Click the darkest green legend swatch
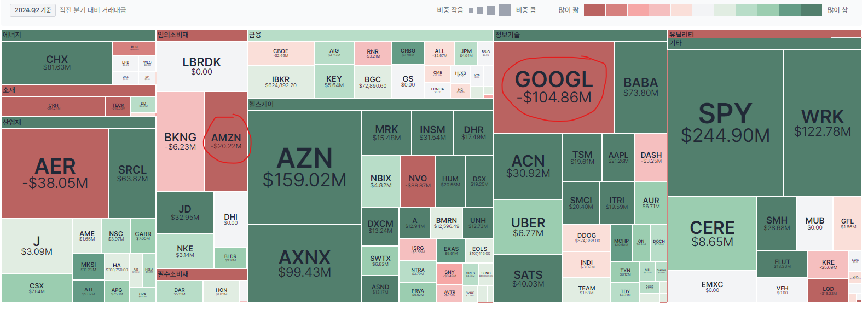 pos(811,10)
